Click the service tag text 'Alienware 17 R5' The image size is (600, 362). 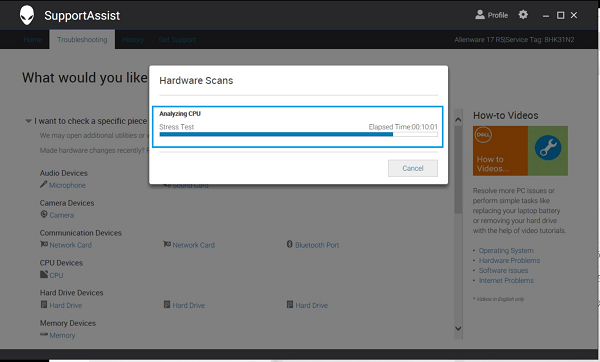point(479,39)
